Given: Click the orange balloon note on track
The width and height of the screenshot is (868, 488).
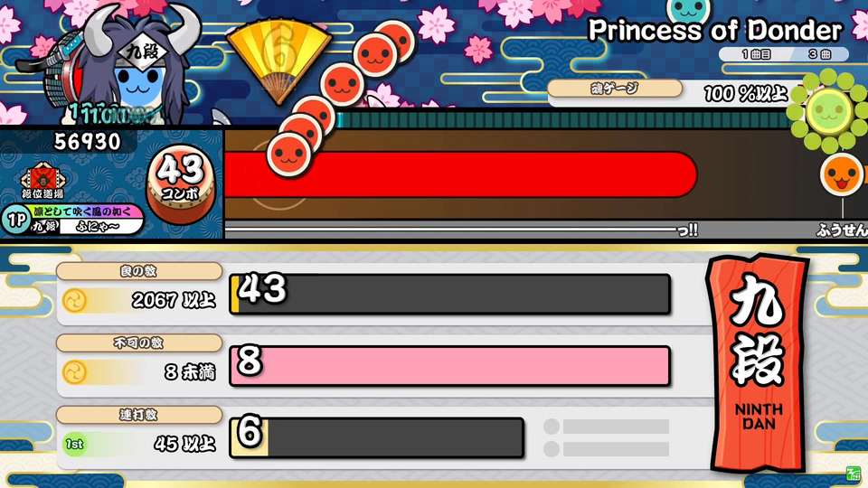Looking at the screenshot, I should coord(842,174).
